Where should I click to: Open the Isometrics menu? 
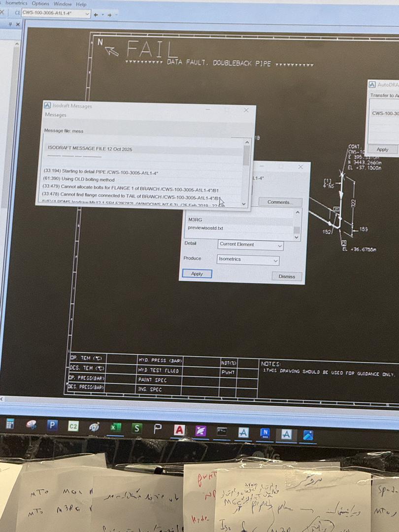(x=16, y=3)
